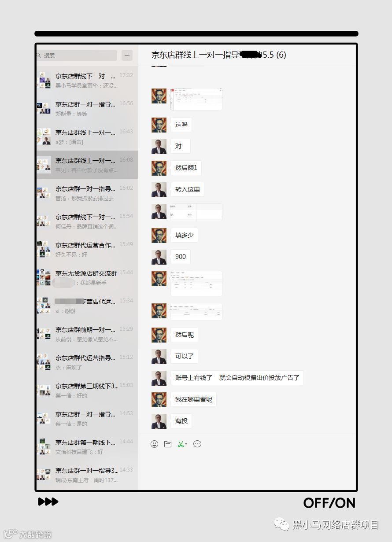The width and height of the screenshot is (392, 542).
Task: Open first screenshot thumbnail in chat
Action: [x=196, y=99]
